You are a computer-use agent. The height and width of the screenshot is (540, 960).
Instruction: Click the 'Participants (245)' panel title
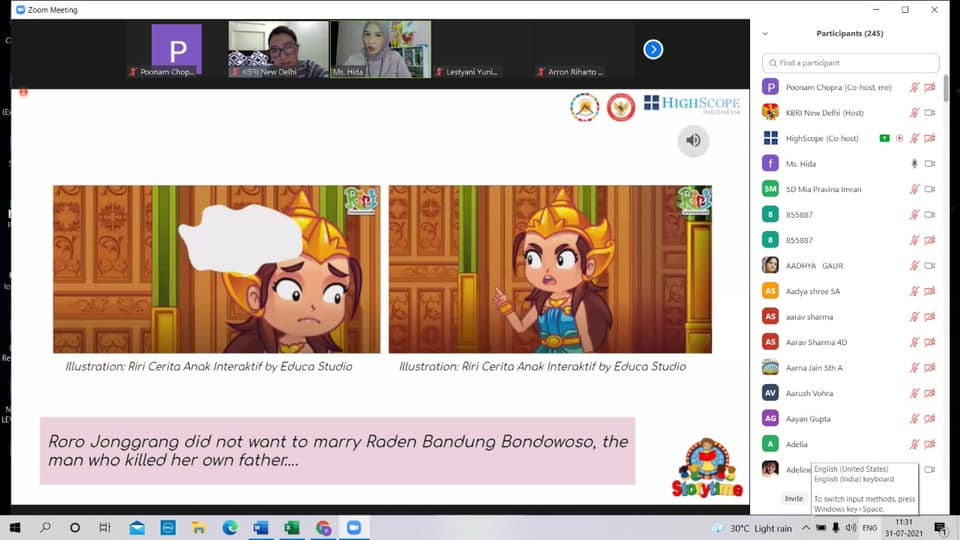[849, 34]
